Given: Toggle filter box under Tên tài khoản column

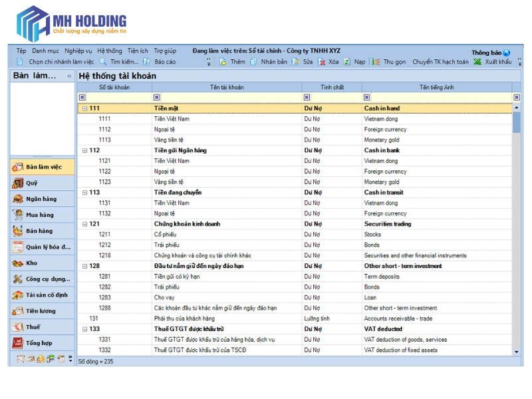Looking at the screenshot, I should click(156, 97).
